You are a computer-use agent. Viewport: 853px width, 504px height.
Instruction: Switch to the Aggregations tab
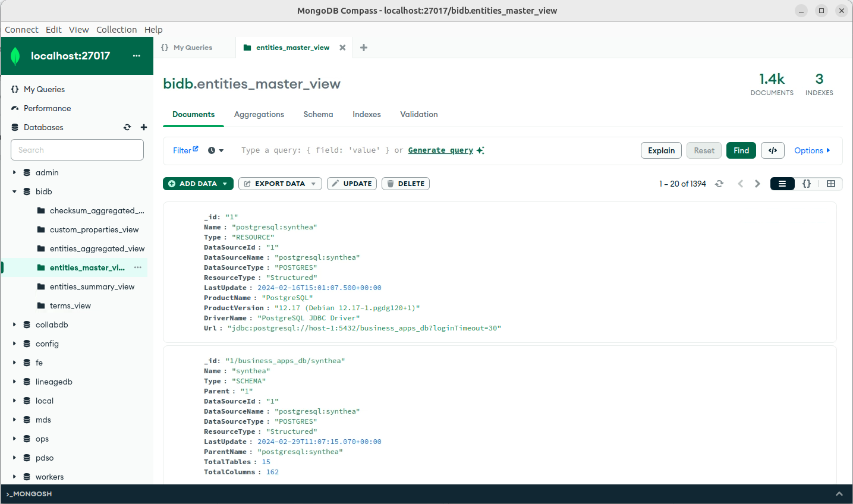pyautogui.click(x=259, y=114)
